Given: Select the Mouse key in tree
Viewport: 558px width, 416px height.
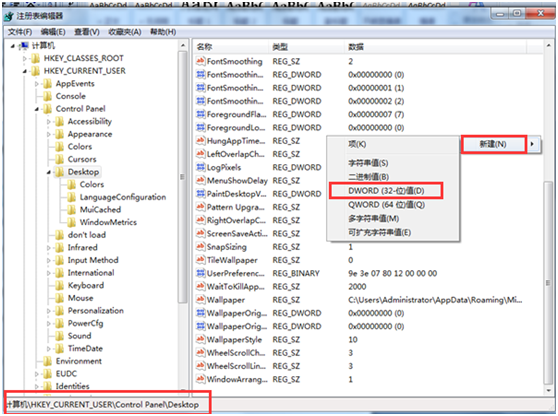Looking at the screenshot, I should 80,298.
